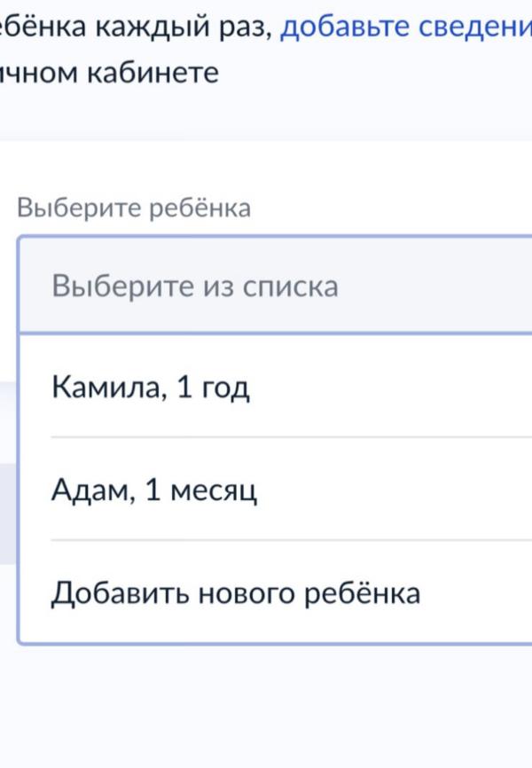Open the "Выберите из списка" dropdown
Image resolution: width=532 pixels, height=768 pixels.
click(275, 286)
